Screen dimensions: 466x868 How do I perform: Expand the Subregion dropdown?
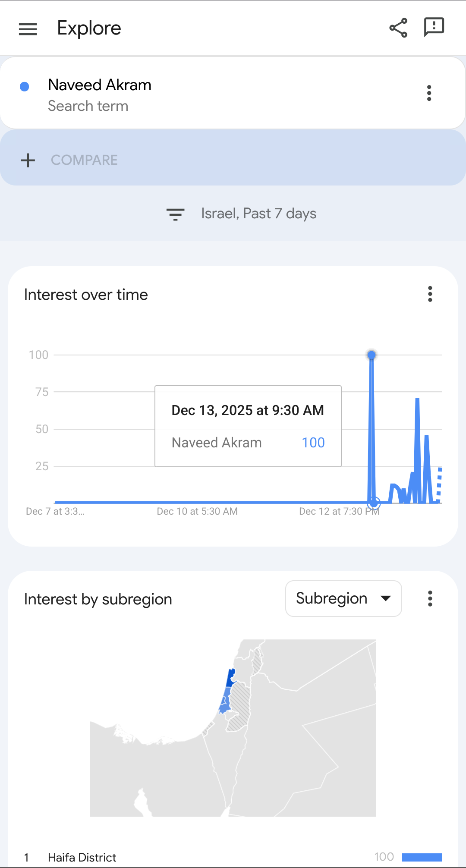(x=343, y=599)
